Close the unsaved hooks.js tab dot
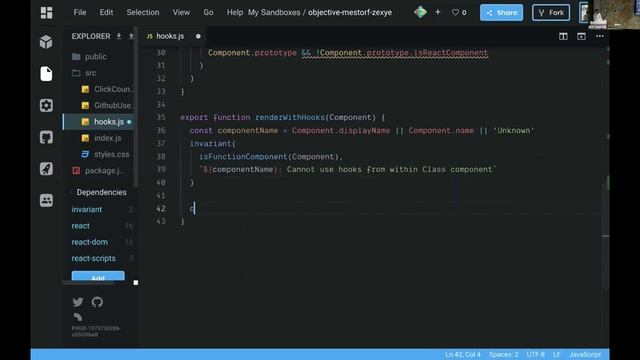The height and width of the screenshot is (360, 640). (x=198, y=36)
